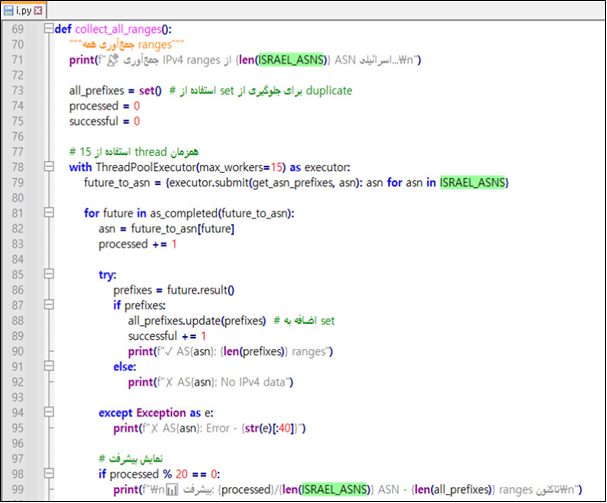
Task: Click line number 73 in the margin
Action: (17, 91)
